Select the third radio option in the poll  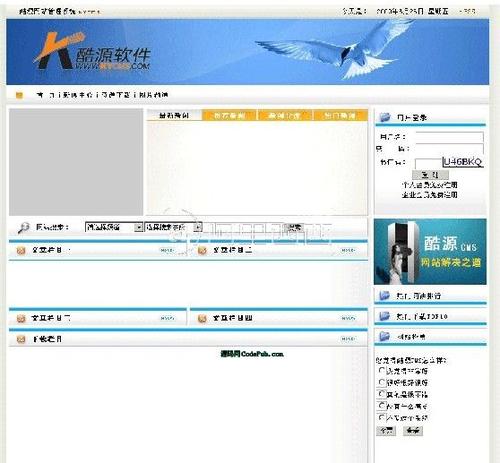point(382,394)
